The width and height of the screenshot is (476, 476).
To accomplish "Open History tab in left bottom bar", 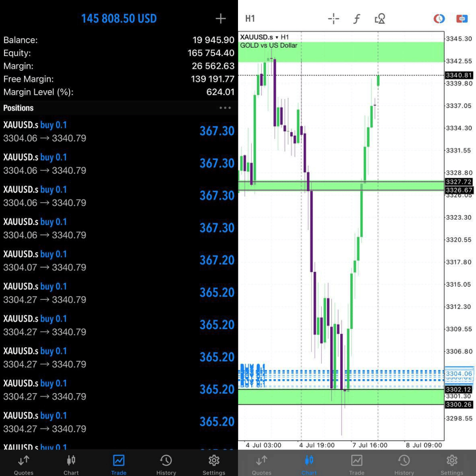I will (x=166, y=464).
